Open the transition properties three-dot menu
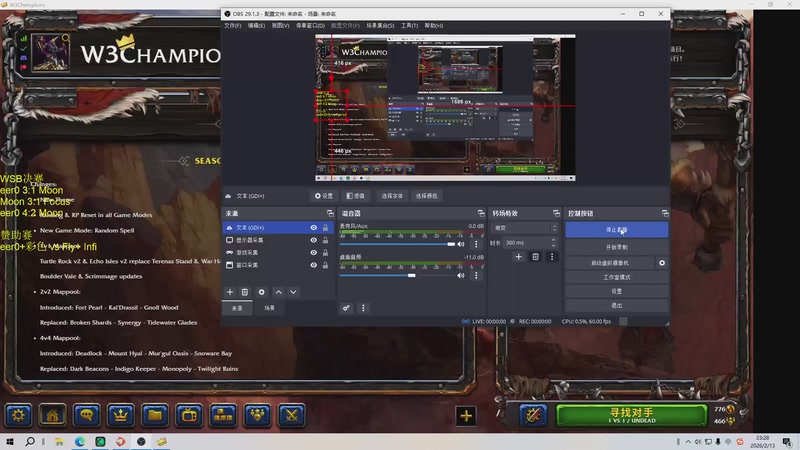 pyautogui.click(x=552, y=257)
